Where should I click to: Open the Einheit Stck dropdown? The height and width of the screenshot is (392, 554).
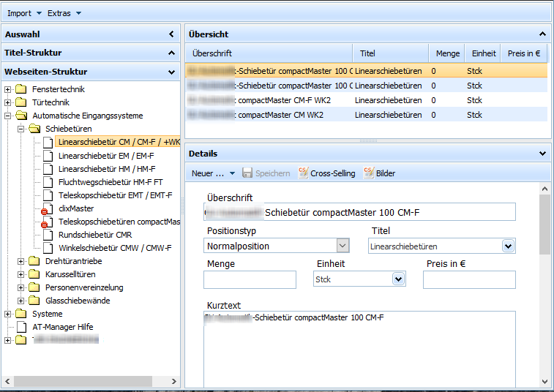click(399, 279)
